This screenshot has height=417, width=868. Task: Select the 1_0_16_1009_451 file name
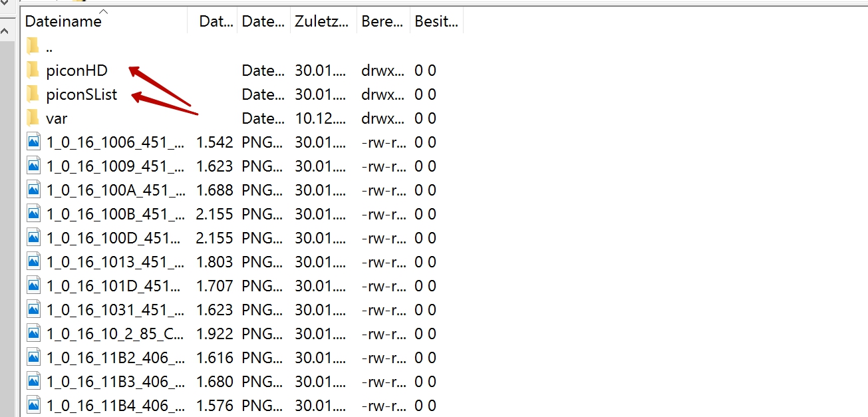pyautogui.click(x=115, y=166)
